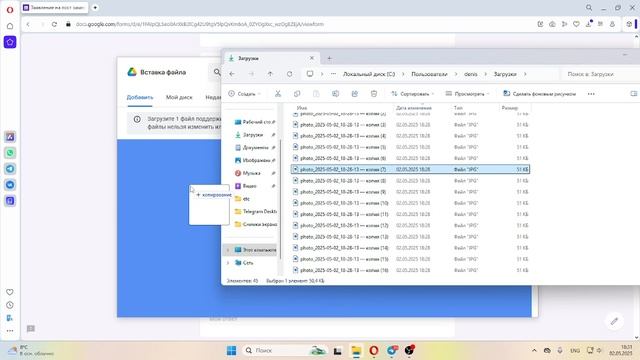640x360 pixels.
Task: Click the three dots at Opera sidebar bottom
Action: (x=10, y=331)
